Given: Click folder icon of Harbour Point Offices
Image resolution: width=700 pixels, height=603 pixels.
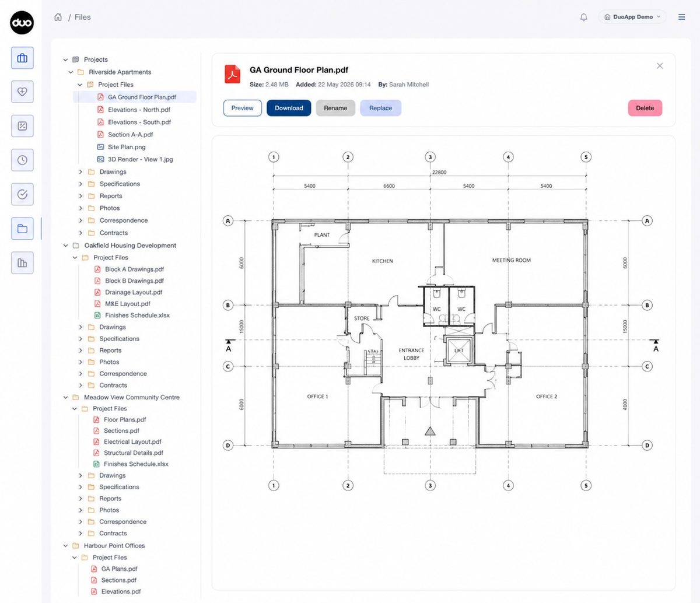Looking at the screenshot, I should pyautogui.click(x=75, y=546).
